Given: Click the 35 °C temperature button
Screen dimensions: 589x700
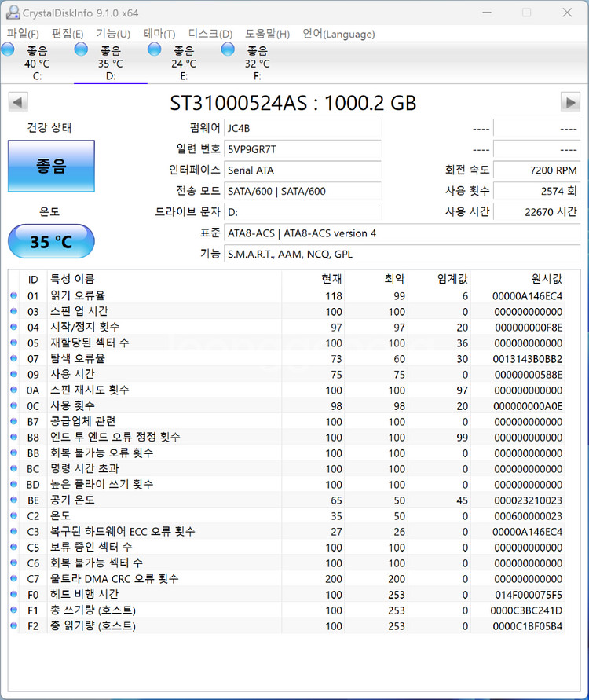Looking at the screenshot, I should point(51,241).
